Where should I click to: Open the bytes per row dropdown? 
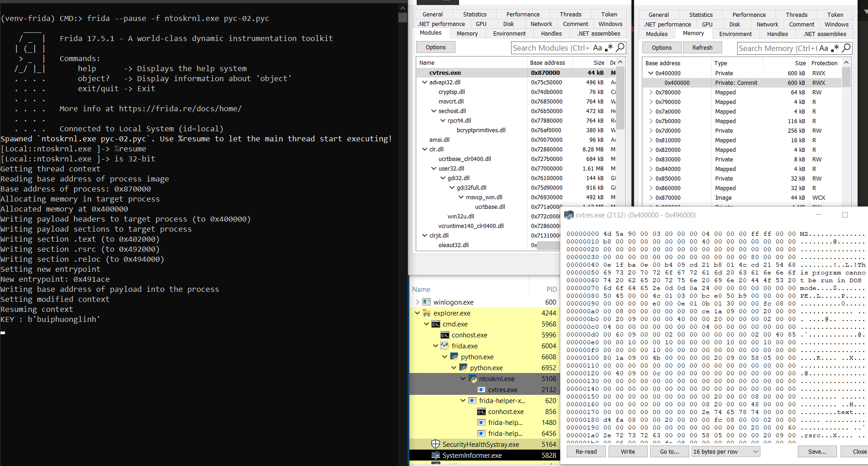coord(725,451)
